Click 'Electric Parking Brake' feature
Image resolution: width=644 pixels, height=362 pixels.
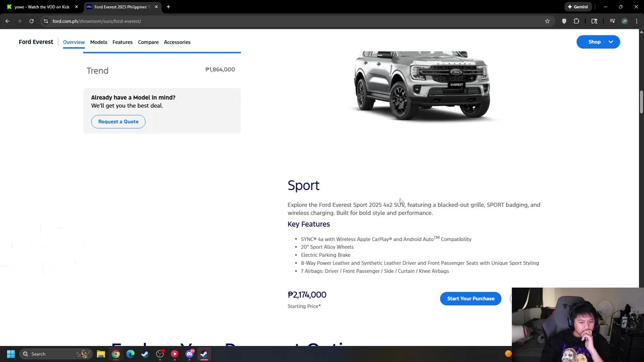326,255
